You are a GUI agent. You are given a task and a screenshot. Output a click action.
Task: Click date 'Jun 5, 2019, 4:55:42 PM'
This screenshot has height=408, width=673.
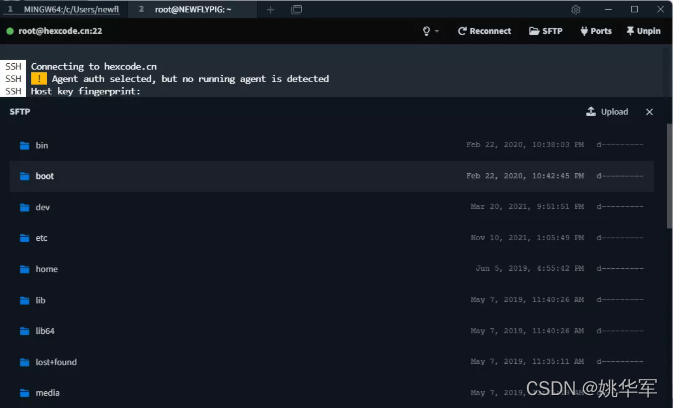[x=530, y=269]
